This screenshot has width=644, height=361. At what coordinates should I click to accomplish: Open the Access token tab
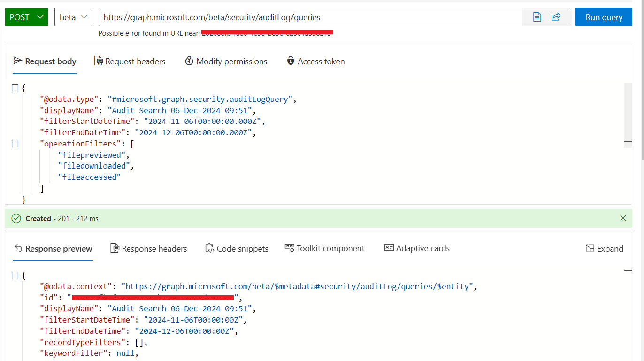315,61
